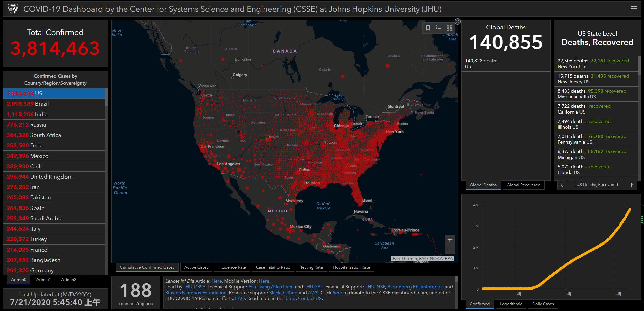Viewport: 644px width, 311px height.
Task: Open the Esri Living Atlas team link
Action: (271, 287)
